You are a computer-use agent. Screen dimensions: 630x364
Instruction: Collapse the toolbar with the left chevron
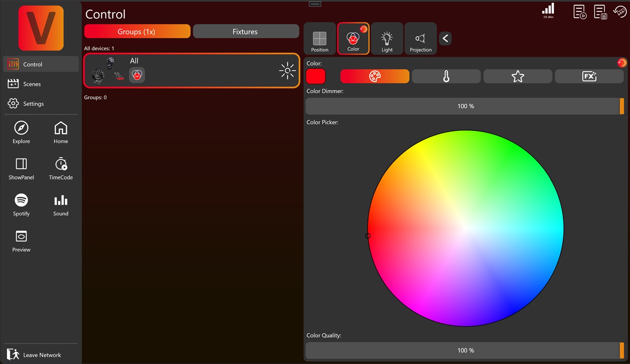445,38
